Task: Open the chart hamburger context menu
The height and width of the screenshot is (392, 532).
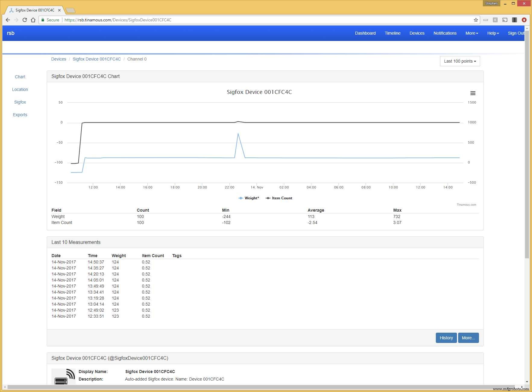Action: point(473,93)
